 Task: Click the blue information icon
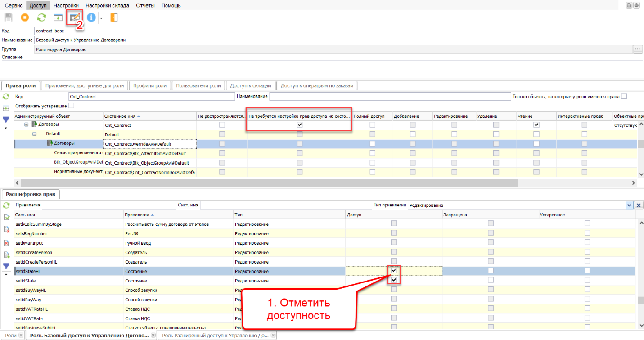point(91,18)
